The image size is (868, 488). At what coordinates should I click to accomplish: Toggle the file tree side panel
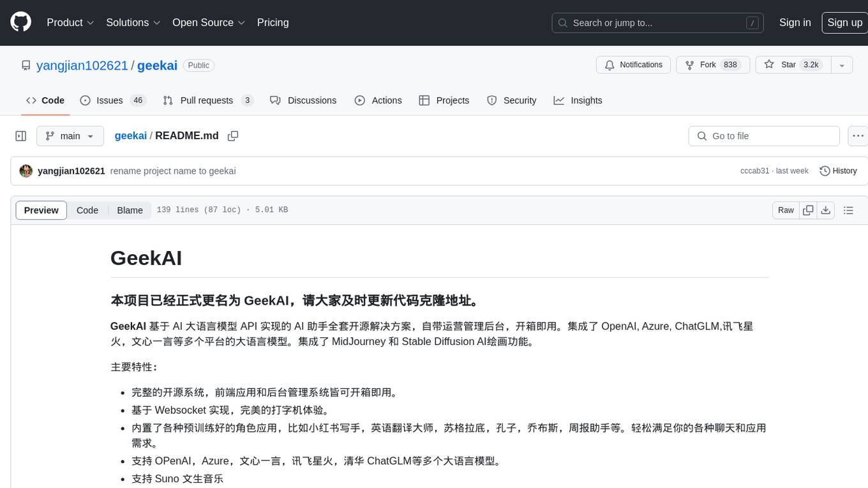[21, 136]
